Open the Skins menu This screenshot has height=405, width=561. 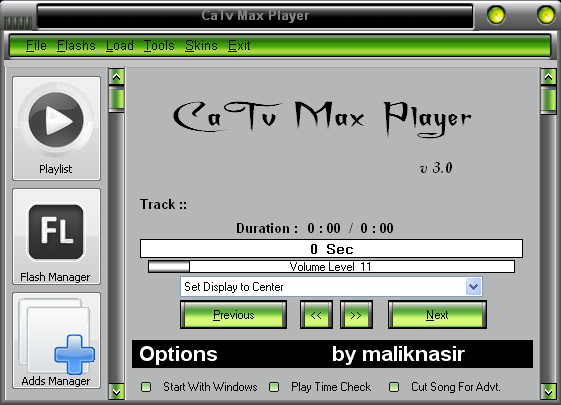tap(201, 46)
